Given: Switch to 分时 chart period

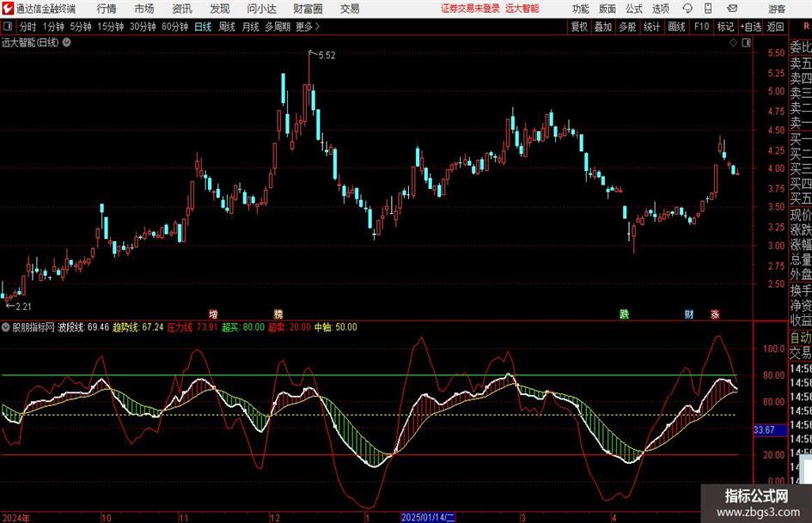Looking at the screenshot, I should click(x=28, y=27).
